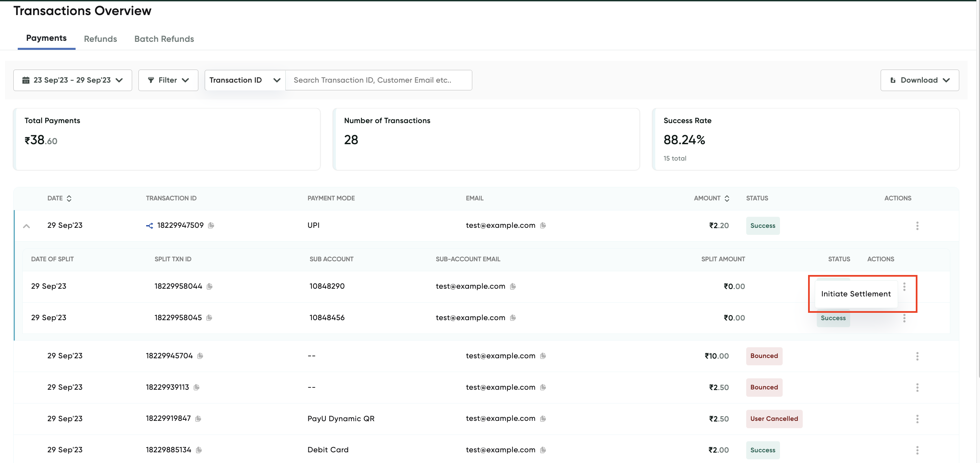Collapse the expanded 29 Sep'23 split row
This screenshot has height=463, width=980.
[26, 226]
